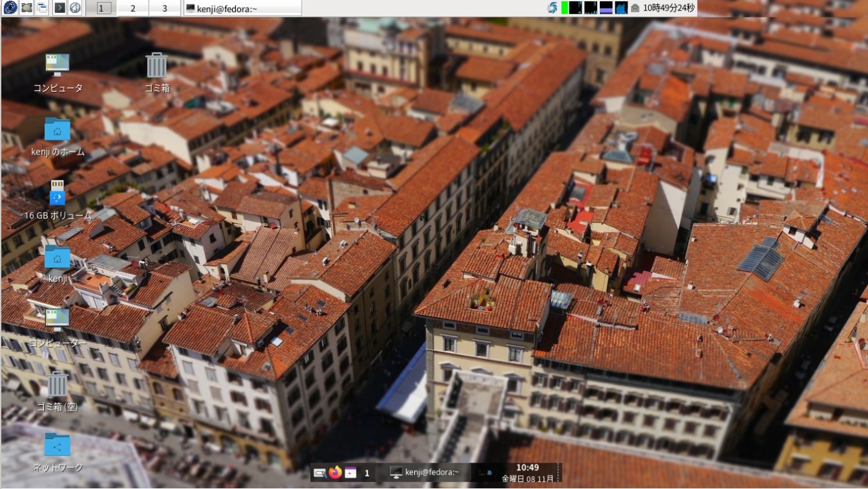Launch Firefox from the bottom dock
Screen dimensions: 868x489
335,473
